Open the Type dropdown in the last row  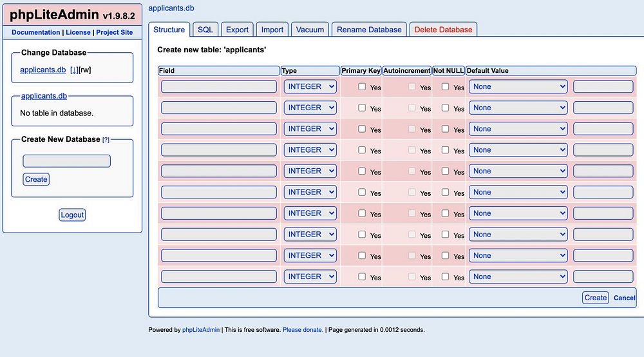(310, 276)
